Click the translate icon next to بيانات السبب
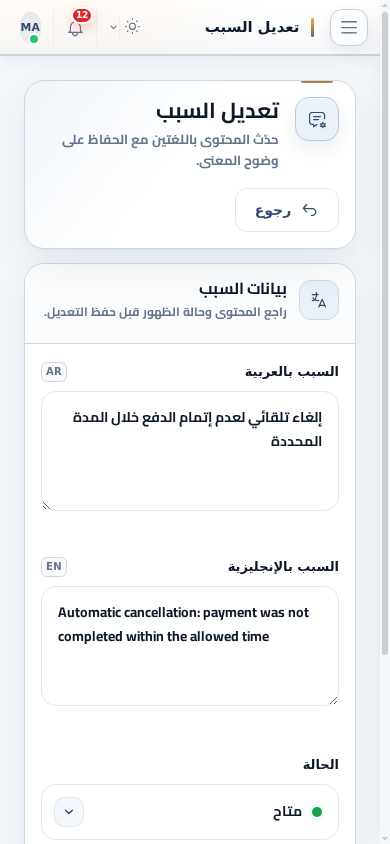The image size is (390, 844). 319,300
